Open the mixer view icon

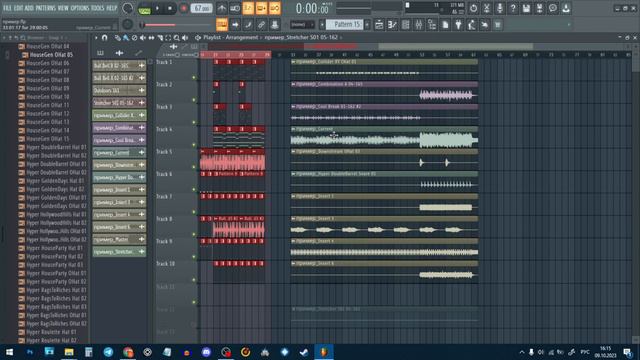pos(419,25)
